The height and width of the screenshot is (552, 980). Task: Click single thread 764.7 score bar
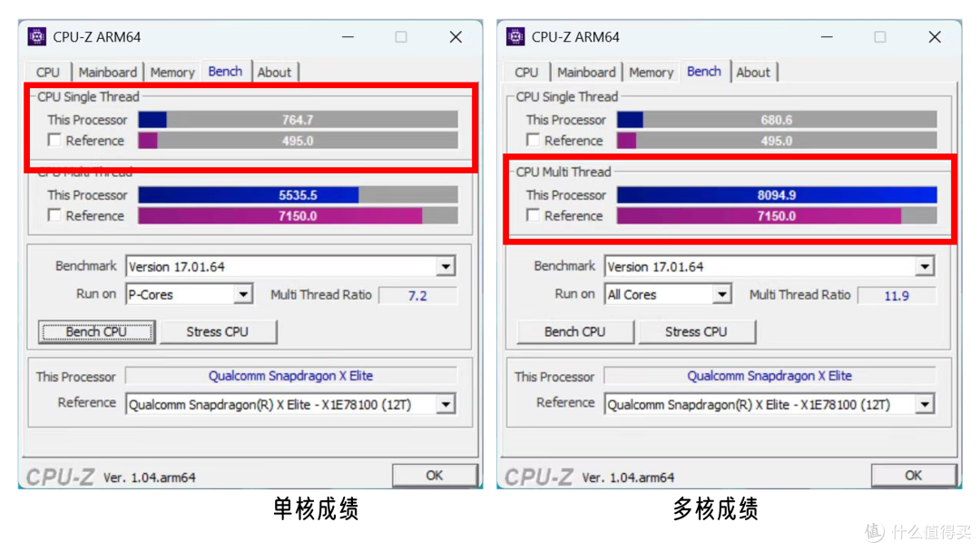click(x=299, y=120)
